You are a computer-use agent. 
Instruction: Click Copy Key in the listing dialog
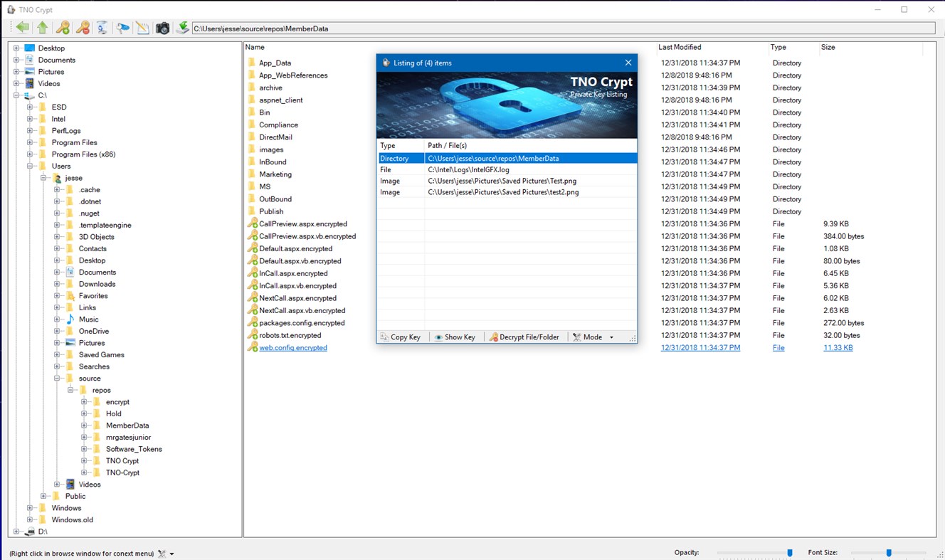coord(401,337)
